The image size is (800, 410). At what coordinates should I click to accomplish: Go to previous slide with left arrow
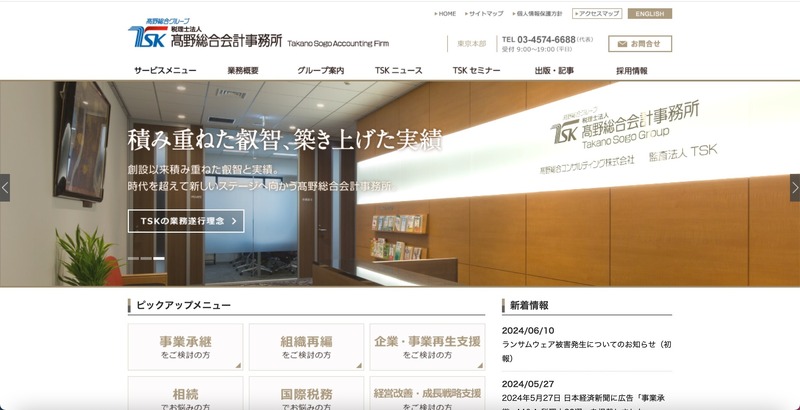point(5,187)
